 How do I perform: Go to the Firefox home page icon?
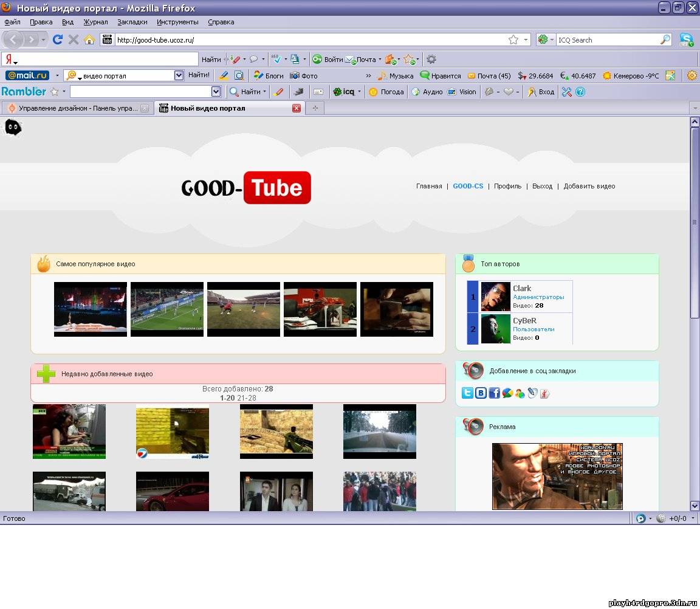[89, 40]
